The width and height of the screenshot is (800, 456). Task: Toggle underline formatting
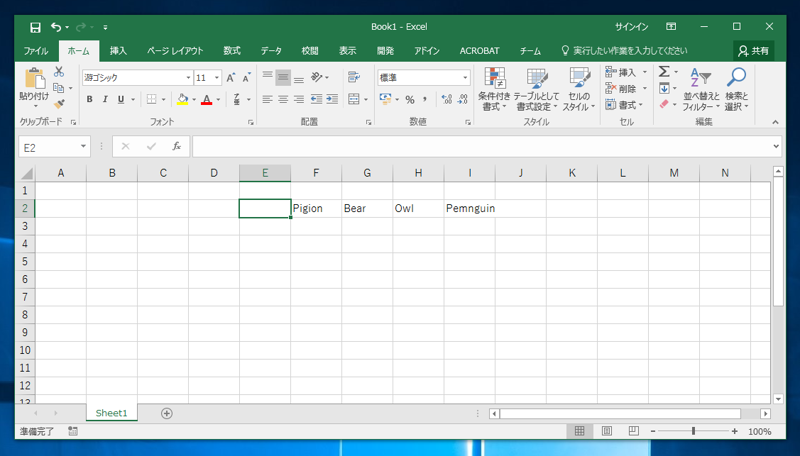coord(121,99)
